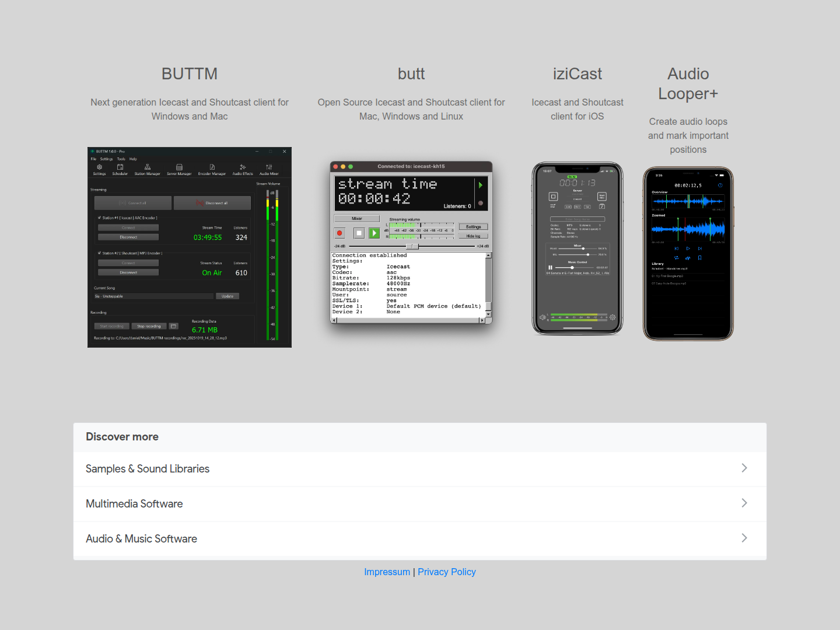Click the butt log vertical scrollbar

(x=488, y=286)
